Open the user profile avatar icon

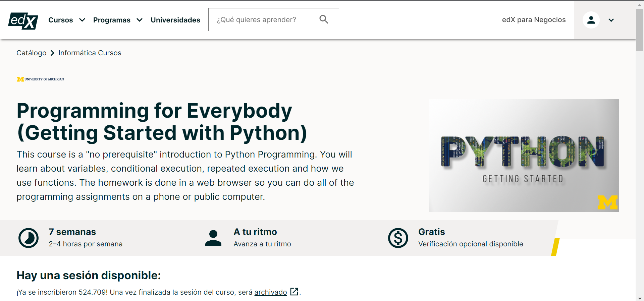tap(591, 20)
